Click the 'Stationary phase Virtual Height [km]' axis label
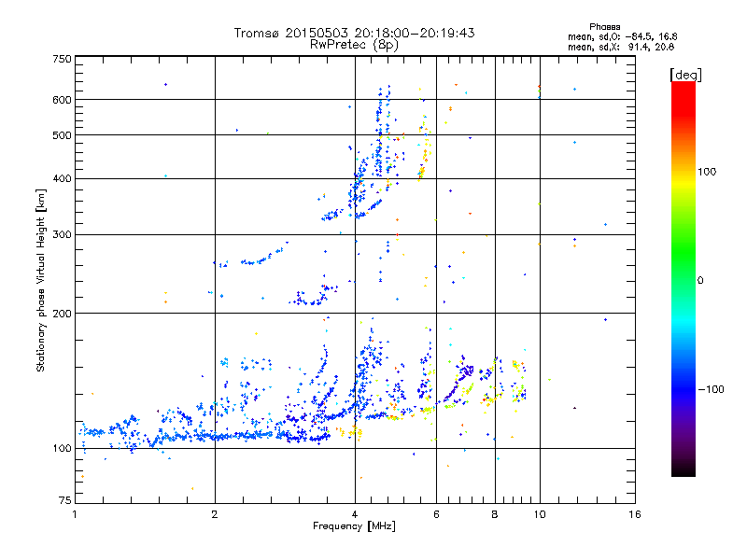Screen dimensions: 747x560 tap(41, 281)
